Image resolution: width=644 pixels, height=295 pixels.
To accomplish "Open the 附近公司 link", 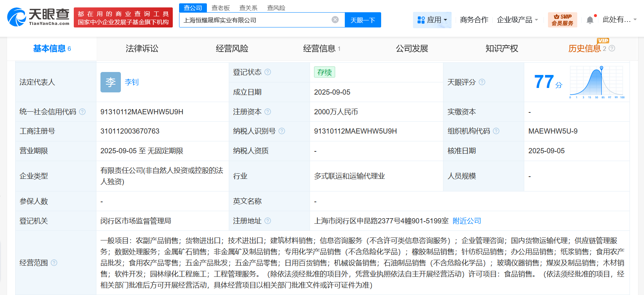I will click(467, 221).
